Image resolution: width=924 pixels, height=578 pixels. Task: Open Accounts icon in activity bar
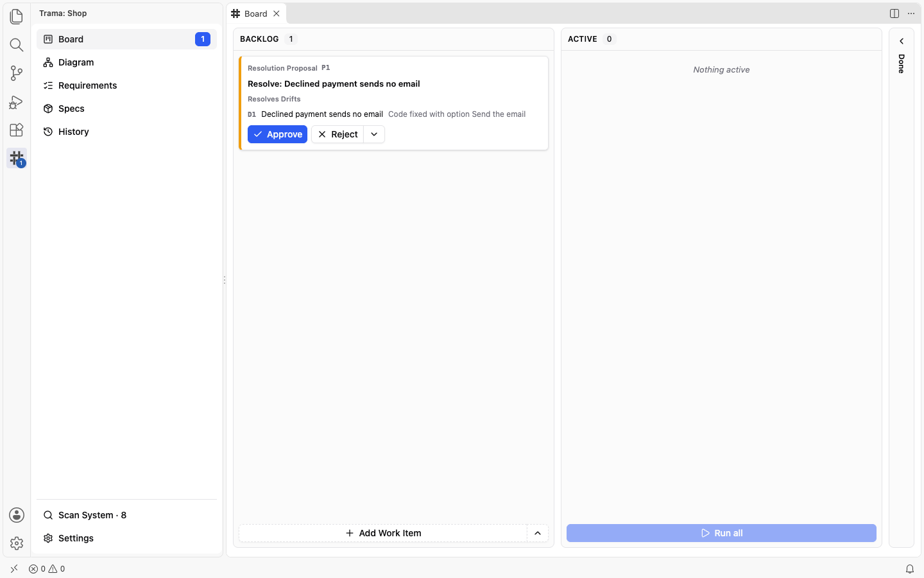click(x=17, y=515)
